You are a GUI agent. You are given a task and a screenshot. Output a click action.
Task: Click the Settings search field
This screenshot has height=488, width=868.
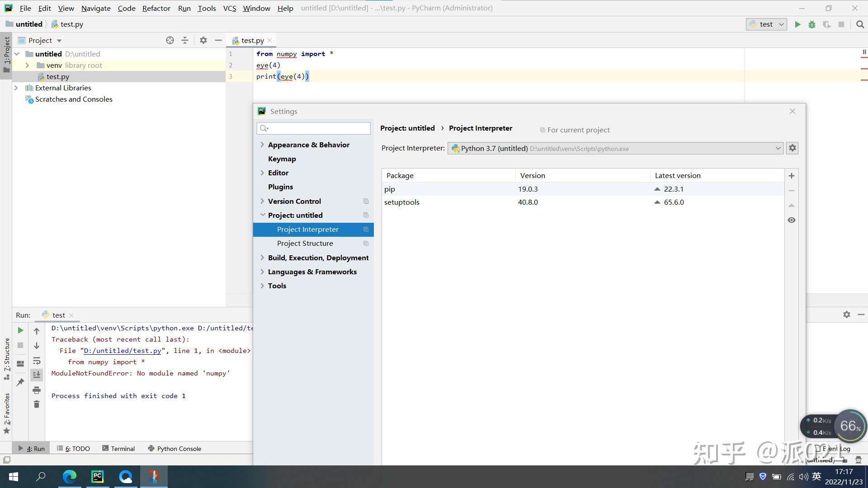click(x=313, y=128)
